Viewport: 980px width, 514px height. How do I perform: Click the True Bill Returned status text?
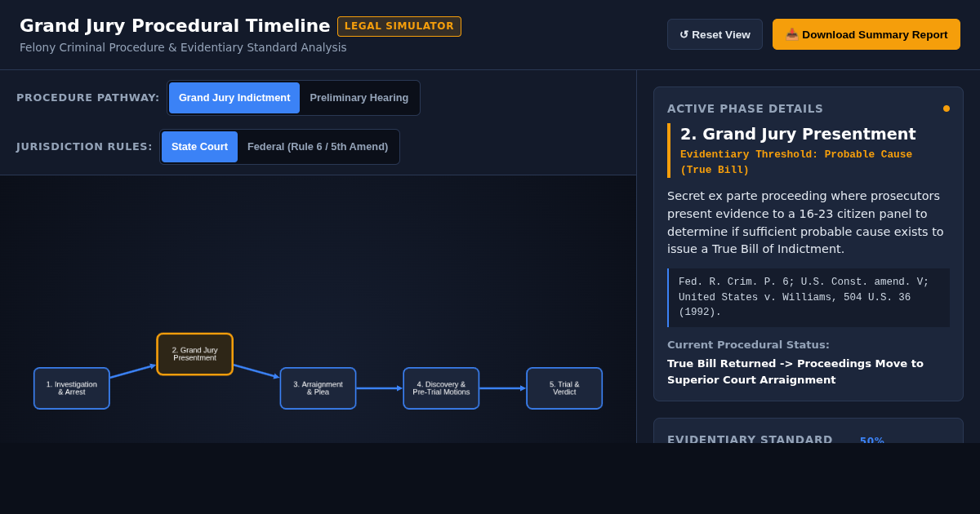point(795,372)
